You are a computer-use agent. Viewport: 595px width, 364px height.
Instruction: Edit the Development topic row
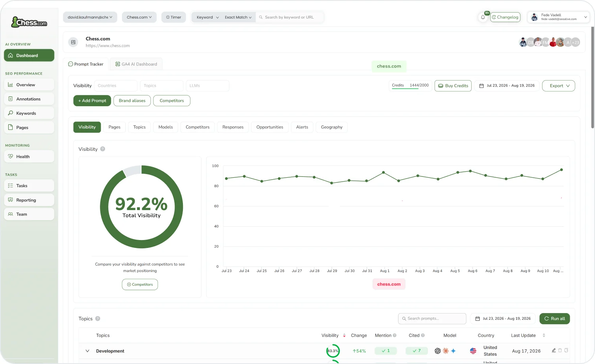coord(554,350)
